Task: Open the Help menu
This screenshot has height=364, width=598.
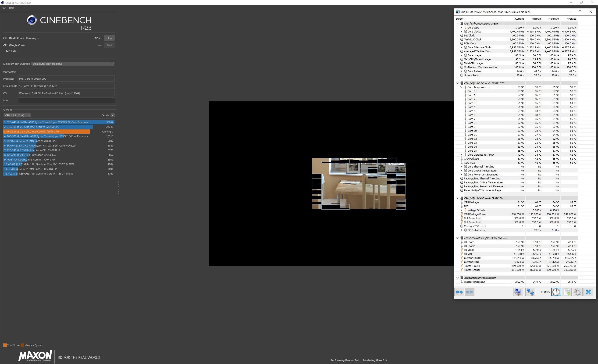Action: pos(12,8)
